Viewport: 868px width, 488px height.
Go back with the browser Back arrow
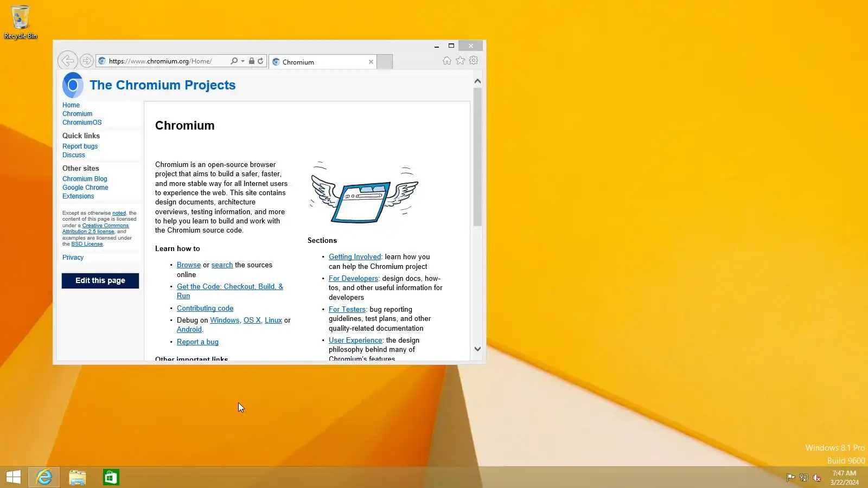(x=67, y=60)
